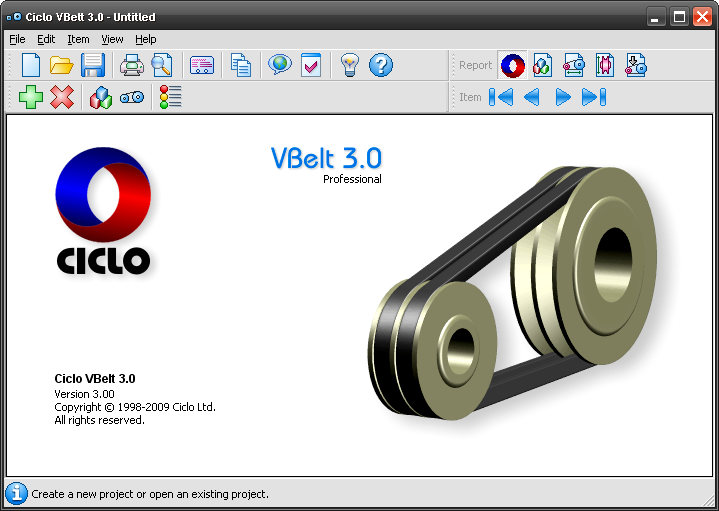Image resolution: width=719 pixels, height=511 pixels.
Task: Click the traffic light list icon
Action: click(x=171, y=98)
